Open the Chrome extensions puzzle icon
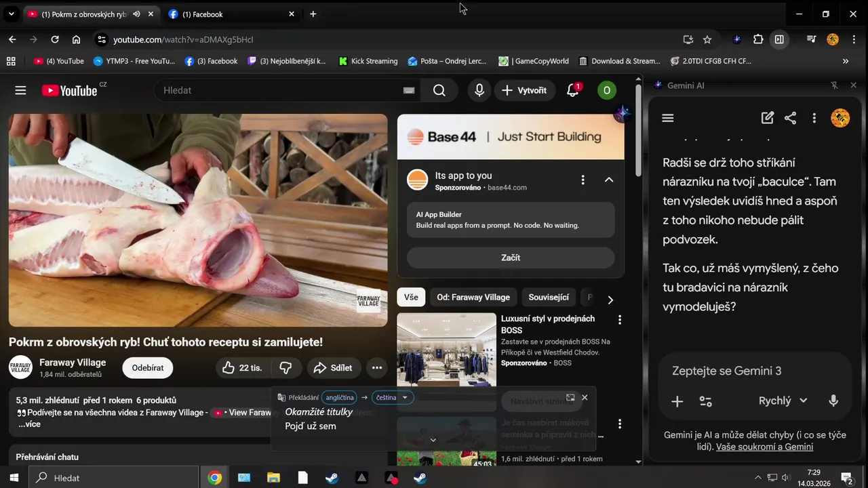This screenshot has height=488, width=868. point(758,39)
